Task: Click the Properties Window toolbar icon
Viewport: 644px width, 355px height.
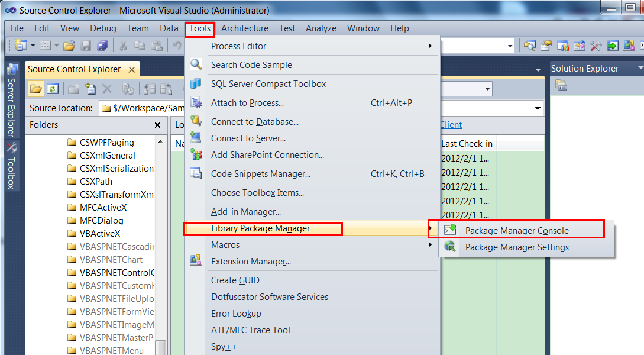Action: [x=546, y=46]
